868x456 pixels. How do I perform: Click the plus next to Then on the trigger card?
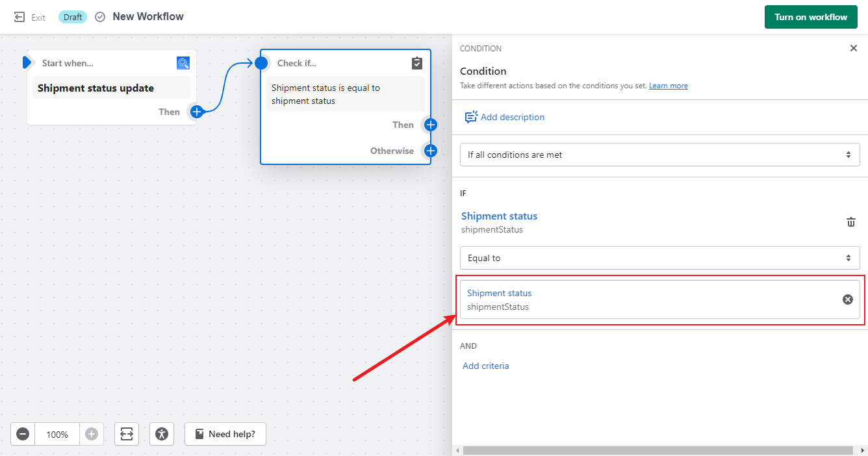tap(197, 112)
